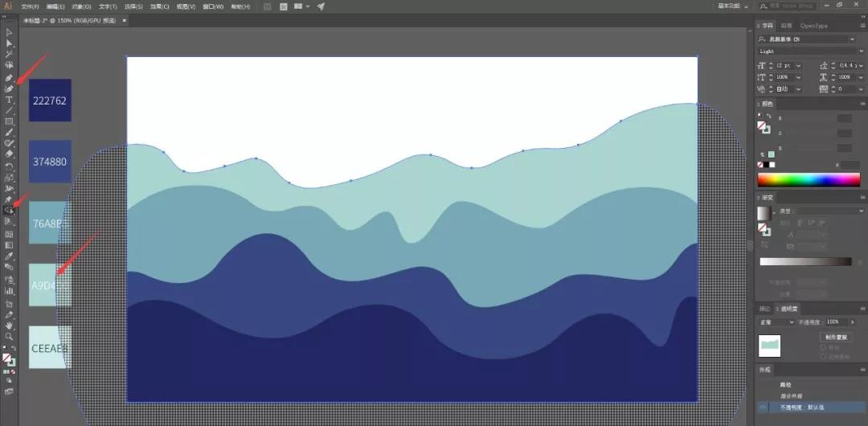This screenshot has height=426, width=868.
Task: Click the 制作蒙版 button
Action: 835,337
